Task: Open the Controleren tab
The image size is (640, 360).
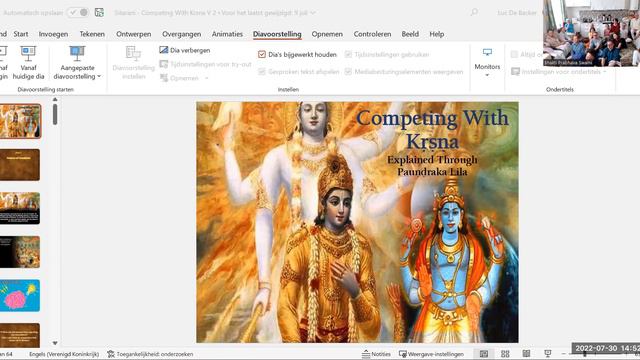Action: (372, 34)
